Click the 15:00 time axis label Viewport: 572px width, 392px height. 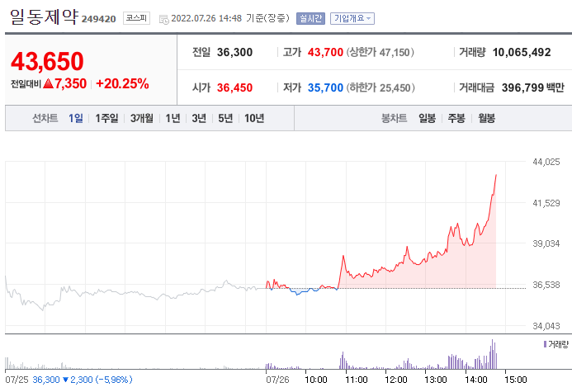515,380
